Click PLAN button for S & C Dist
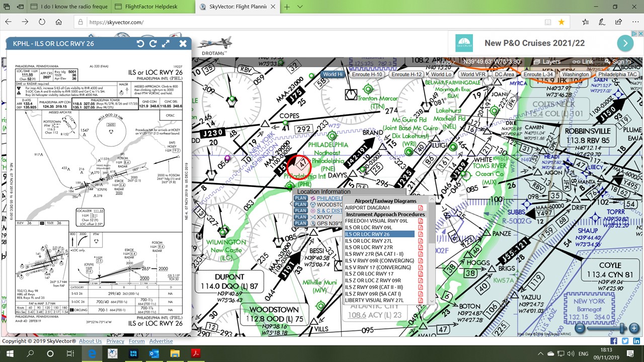Viewport: 644px width, 362px height. [x=301, y=211]
